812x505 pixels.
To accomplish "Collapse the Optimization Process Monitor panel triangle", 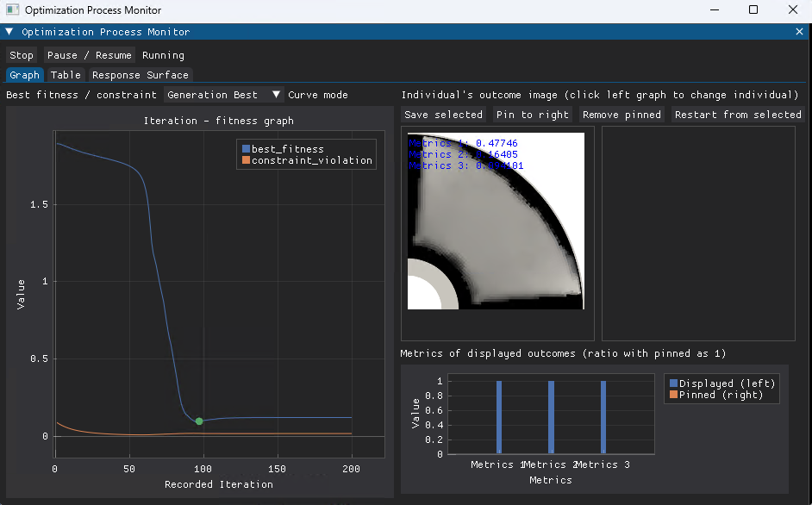I will point(9,32).
